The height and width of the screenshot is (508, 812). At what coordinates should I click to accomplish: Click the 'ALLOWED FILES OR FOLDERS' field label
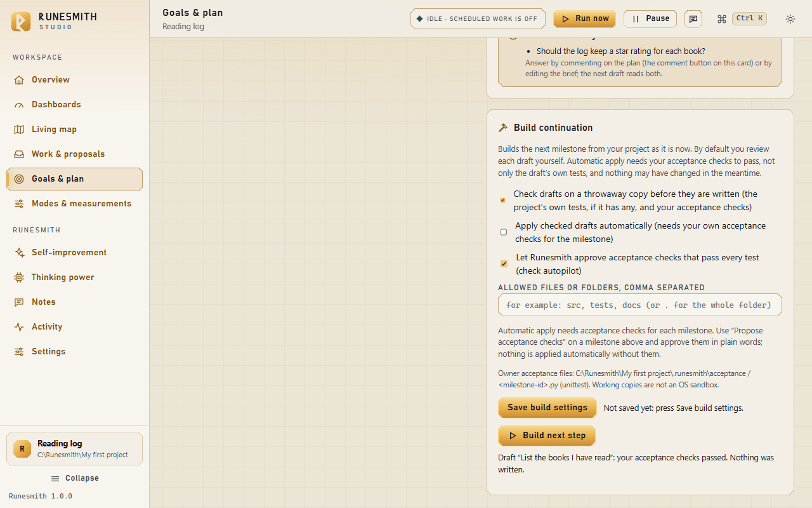point(601,288)
